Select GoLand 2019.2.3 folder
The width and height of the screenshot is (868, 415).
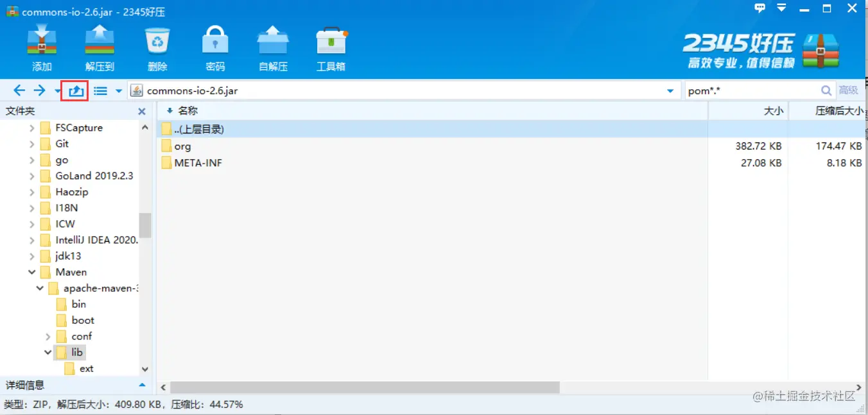click(x=94, y=176)
